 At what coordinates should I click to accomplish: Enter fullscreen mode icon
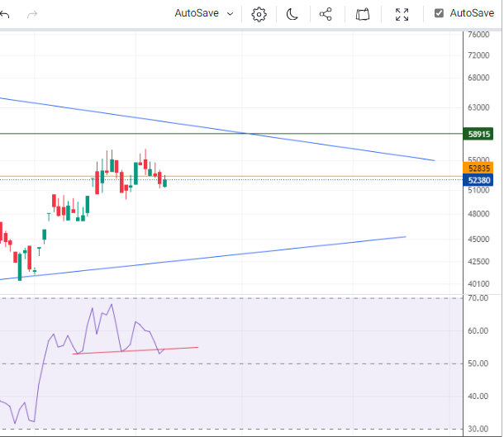pyautogui.click(x=402, y=15)
